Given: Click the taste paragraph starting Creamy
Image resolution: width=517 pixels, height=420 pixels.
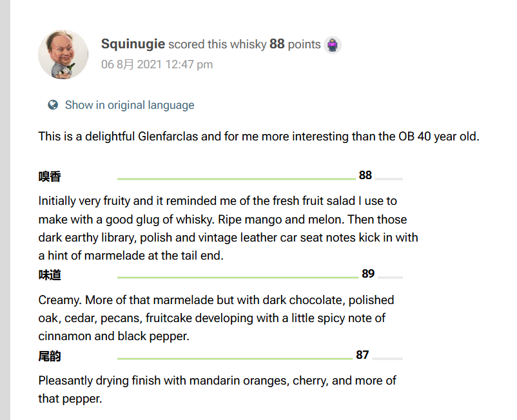Looking at the screenshot, I should click(x=217, y=318).
